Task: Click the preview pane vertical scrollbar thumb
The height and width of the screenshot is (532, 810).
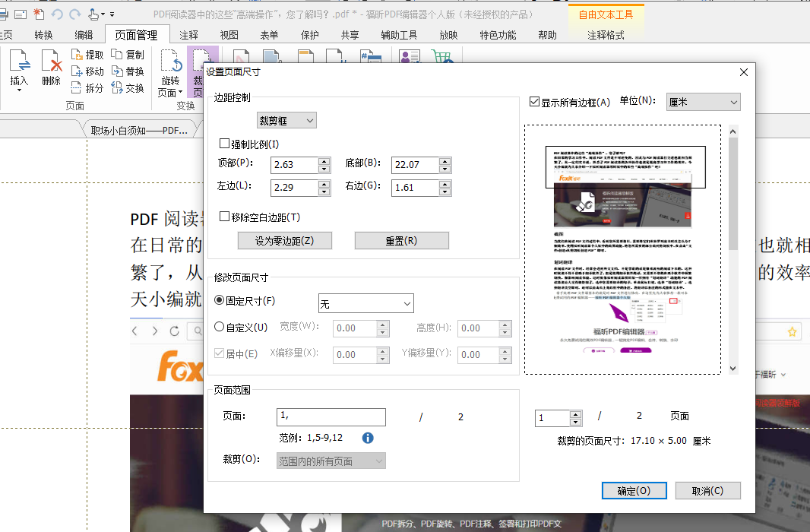Action: pyautogui.click(x=733, y=195)
